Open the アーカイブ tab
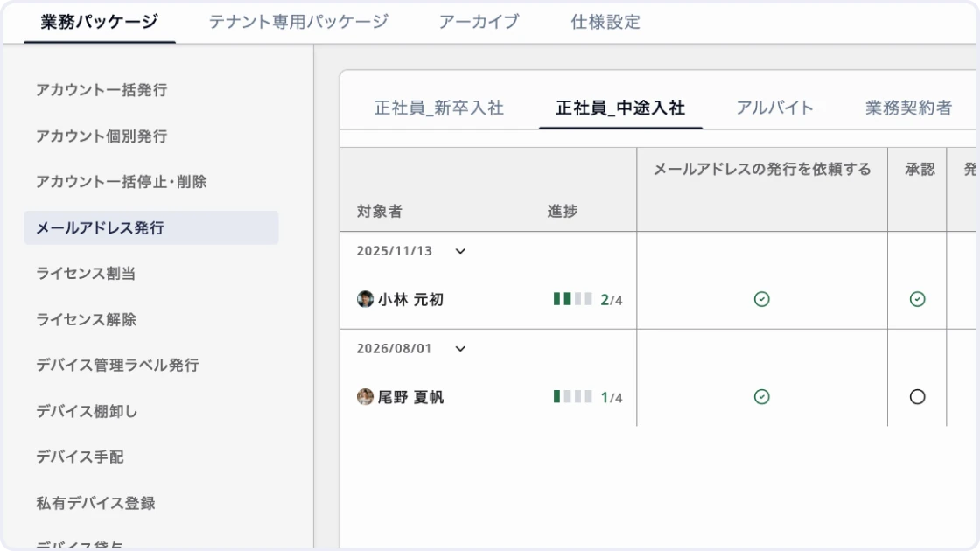980x551 pixels. pyautogui.click(x=479, y=22)
